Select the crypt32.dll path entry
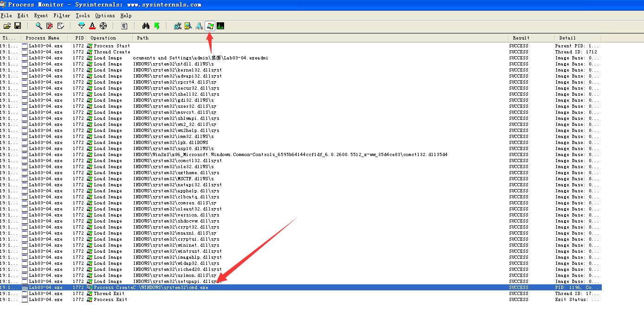644x315 pixels. click(x=176, y=227)
